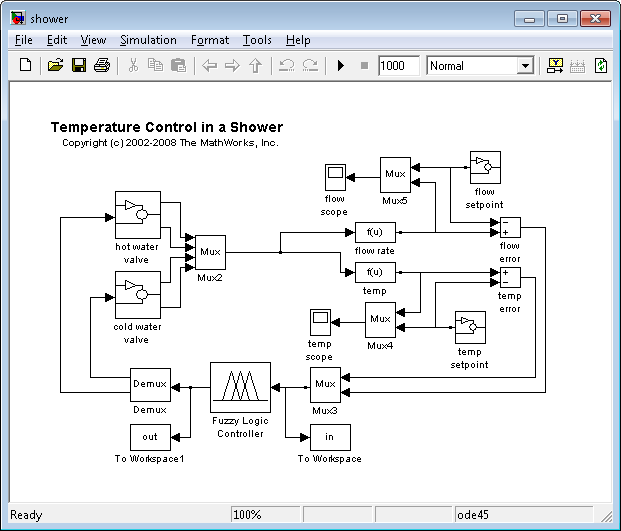The image size is (621, 531).
Task: Select the 'out' To Workspace1 block
Action: (150, 438)
